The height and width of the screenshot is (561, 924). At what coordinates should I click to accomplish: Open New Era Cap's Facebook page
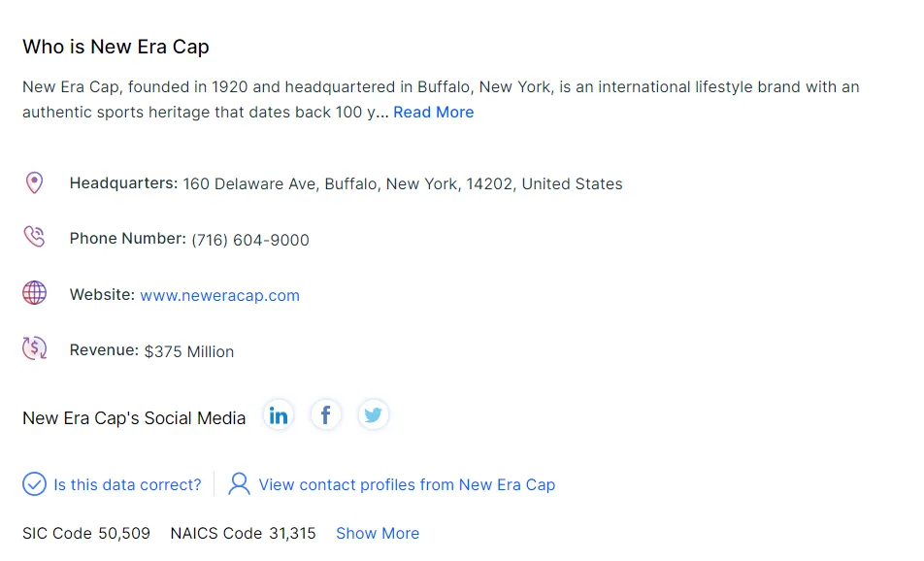coord(326,416)
